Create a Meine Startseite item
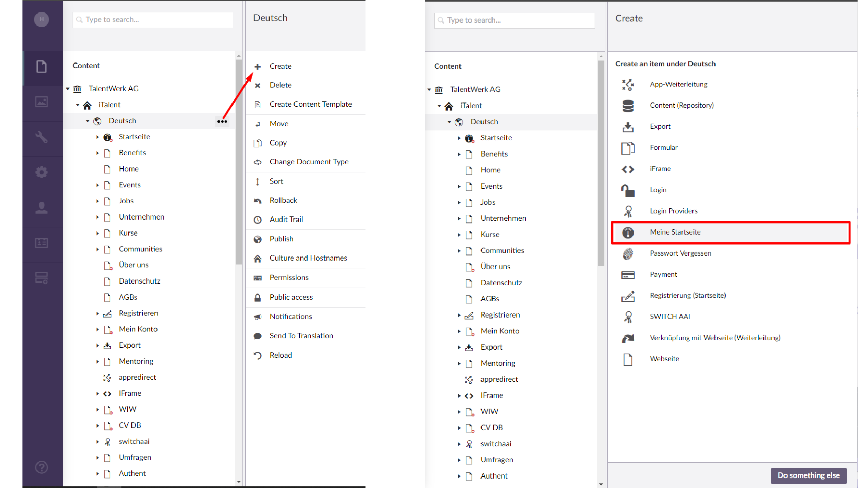 coord(731,232)
